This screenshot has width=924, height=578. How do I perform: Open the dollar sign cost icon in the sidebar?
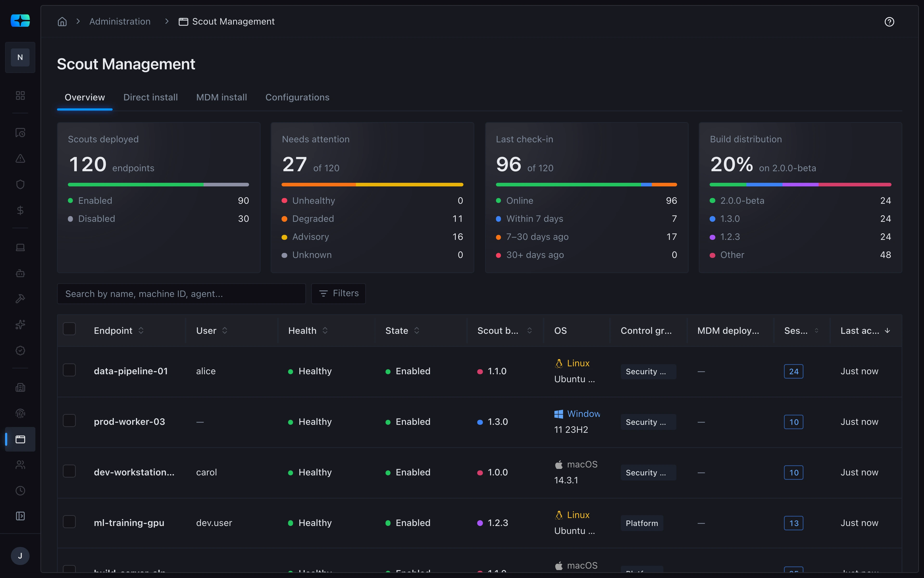[x=20, y=210]
